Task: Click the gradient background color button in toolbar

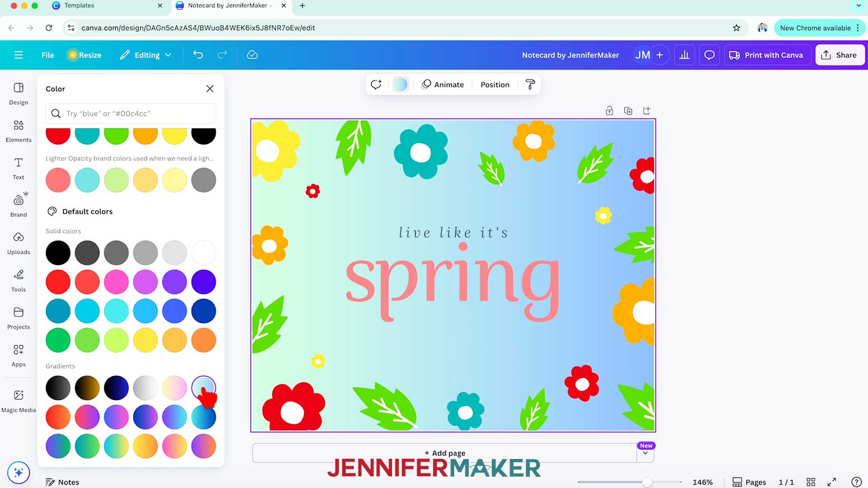Action: click(x=401, y=85)
